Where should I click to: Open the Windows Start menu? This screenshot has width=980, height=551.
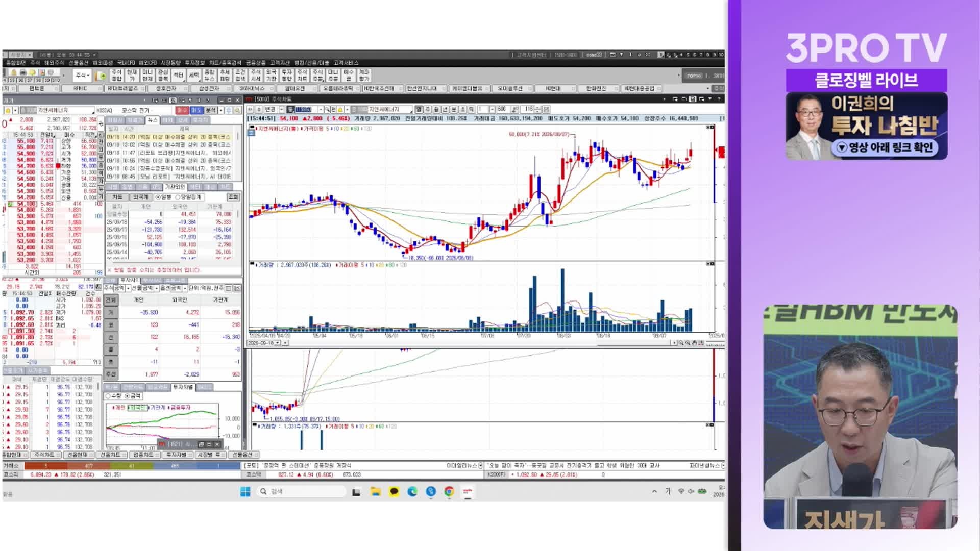[245, 491]
